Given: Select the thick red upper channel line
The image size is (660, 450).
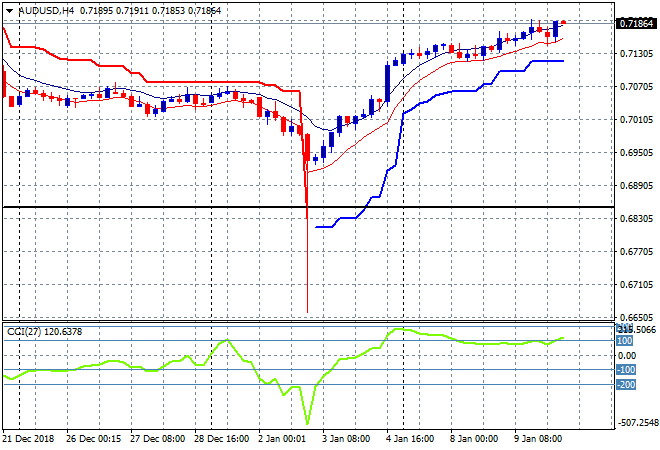Looking at the screenshot, I should coord(202,82).
